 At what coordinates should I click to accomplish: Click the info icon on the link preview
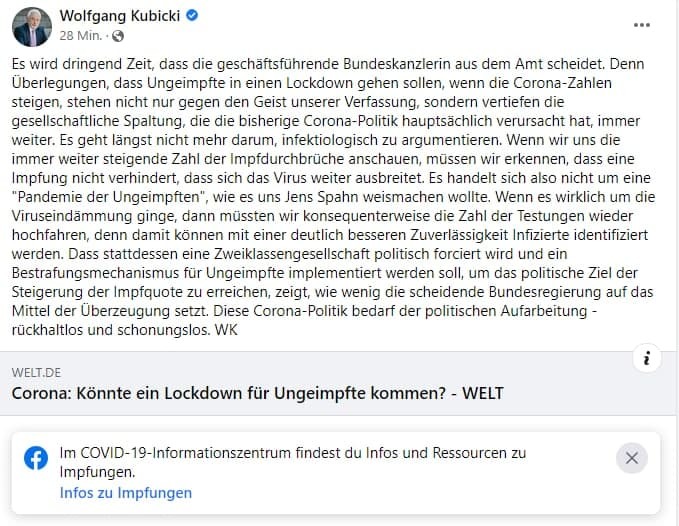coord(647,358)
